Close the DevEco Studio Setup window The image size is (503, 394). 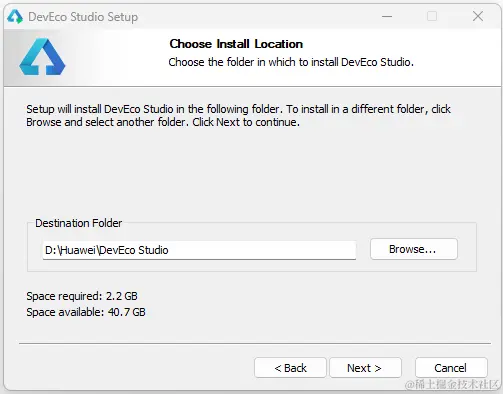(x=478, y=16)
